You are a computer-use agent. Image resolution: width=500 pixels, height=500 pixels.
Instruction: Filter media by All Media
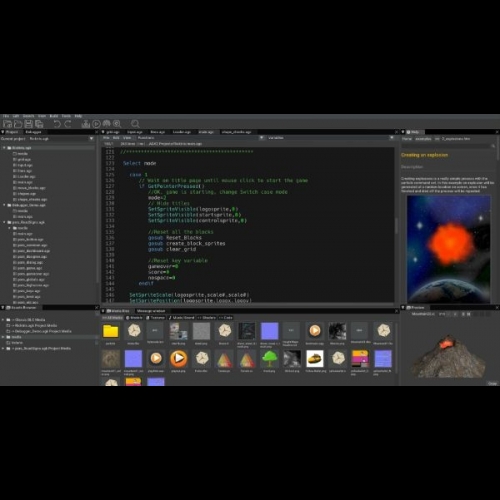coord(113,318)
